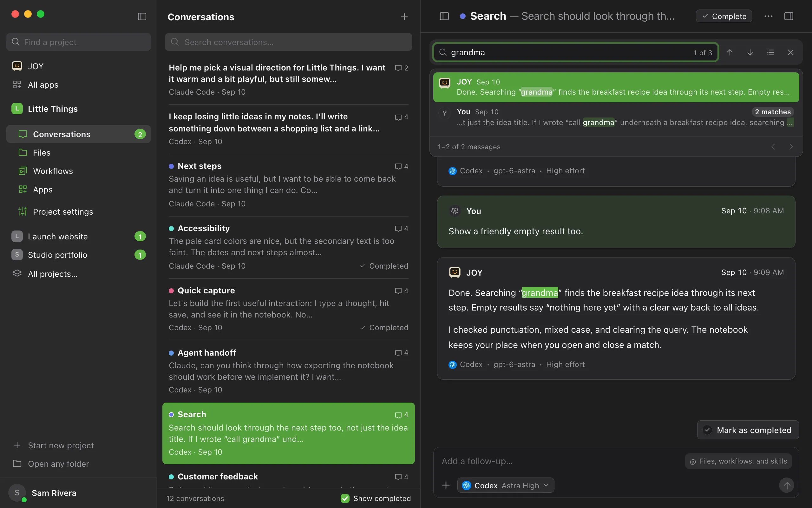The height and width of the screenshot is (508, 812).
Task: Select JOY Sep 10 search result
Action: pos(616,87)
